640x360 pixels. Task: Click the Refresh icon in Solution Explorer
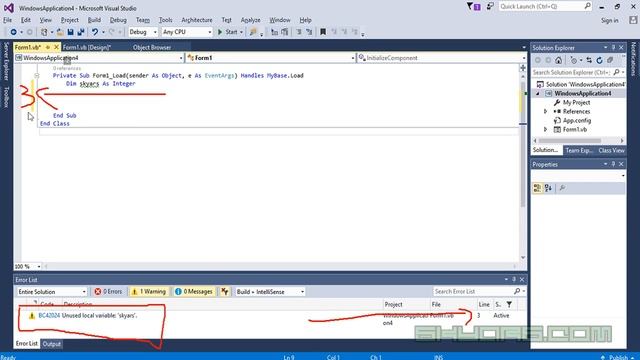[x=599, y=60]
